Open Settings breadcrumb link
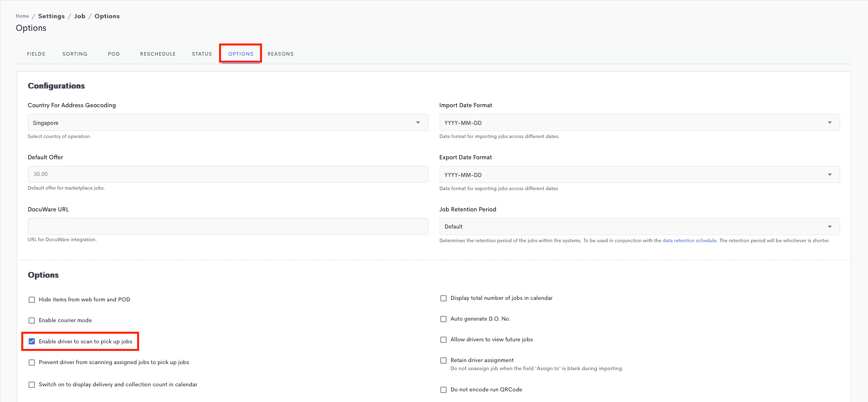This screenshot has width=868, height=402. click(52, 16)
